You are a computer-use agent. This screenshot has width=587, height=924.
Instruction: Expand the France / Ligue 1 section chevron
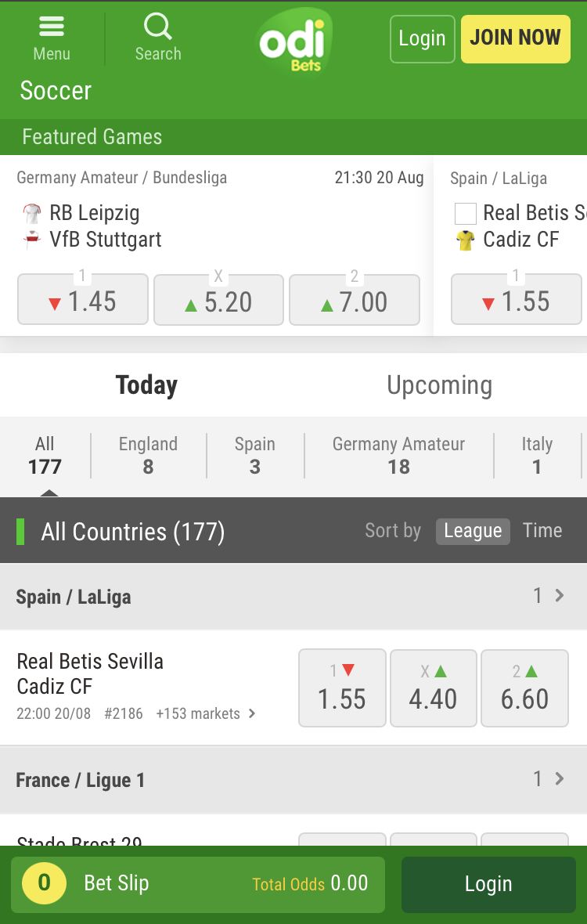pos(560,779)
